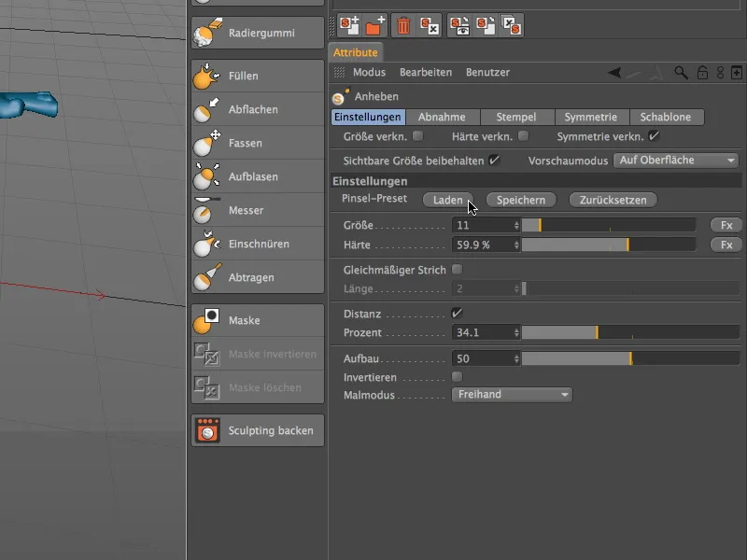
Task: Choose the Abflachen flatten tool
Action: tap(258, 109)
